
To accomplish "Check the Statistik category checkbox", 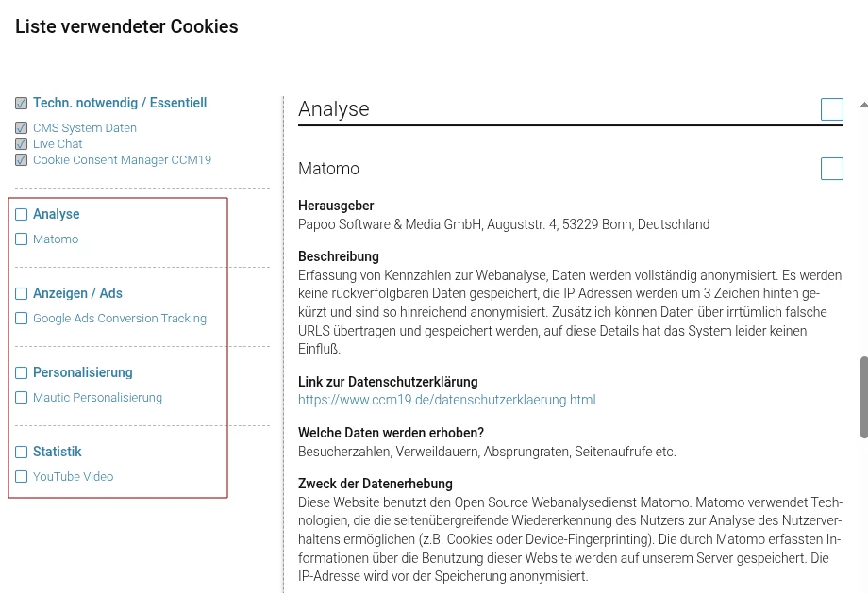I will (x=22, y=453).
